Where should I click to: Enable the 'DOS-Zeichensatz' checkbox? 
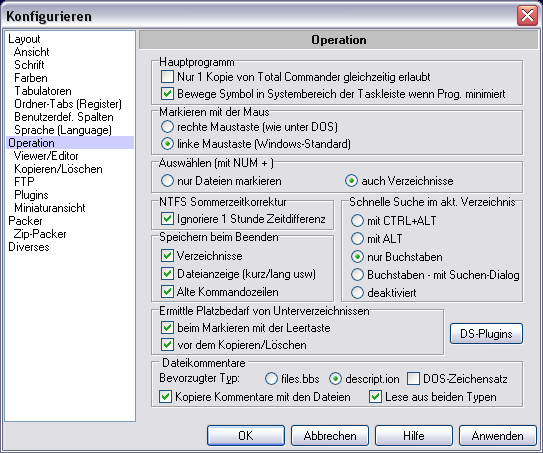point(413,379)
